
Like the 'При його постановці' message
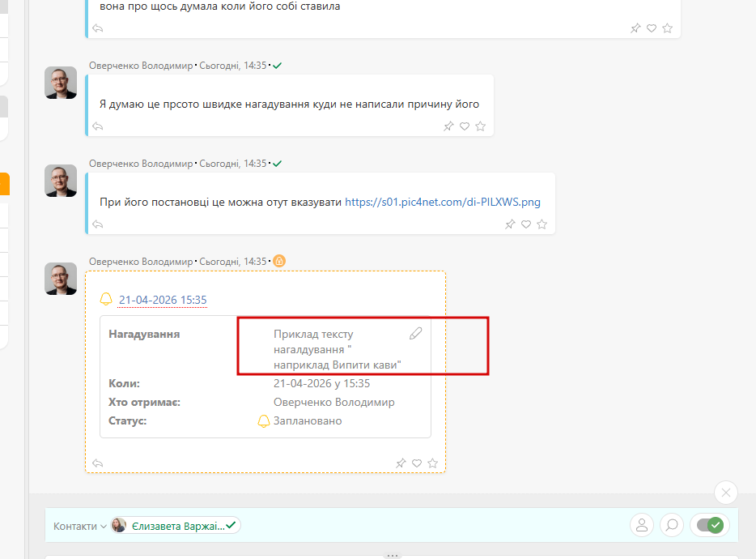(526, 224)
